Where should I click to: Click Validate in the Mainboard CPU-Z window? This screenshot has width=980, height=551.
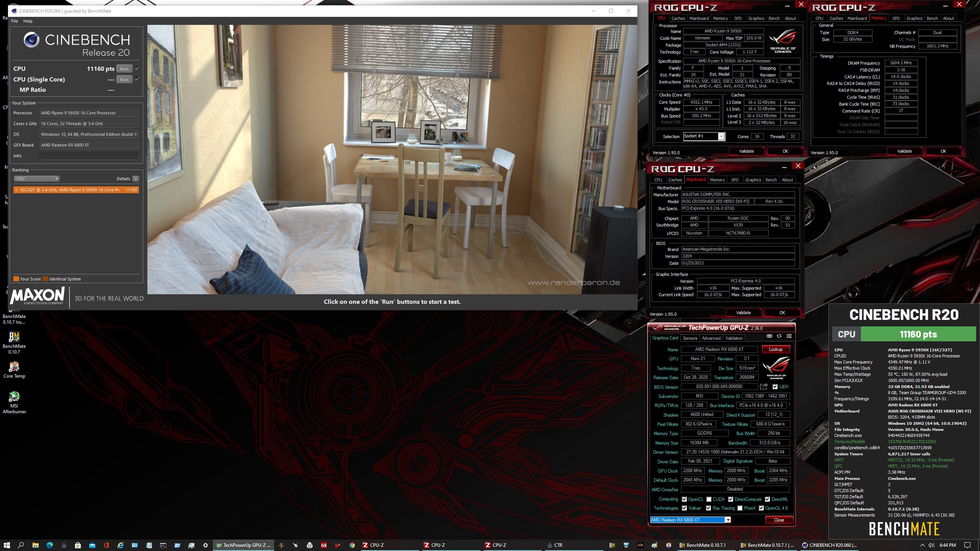(743, 313)
